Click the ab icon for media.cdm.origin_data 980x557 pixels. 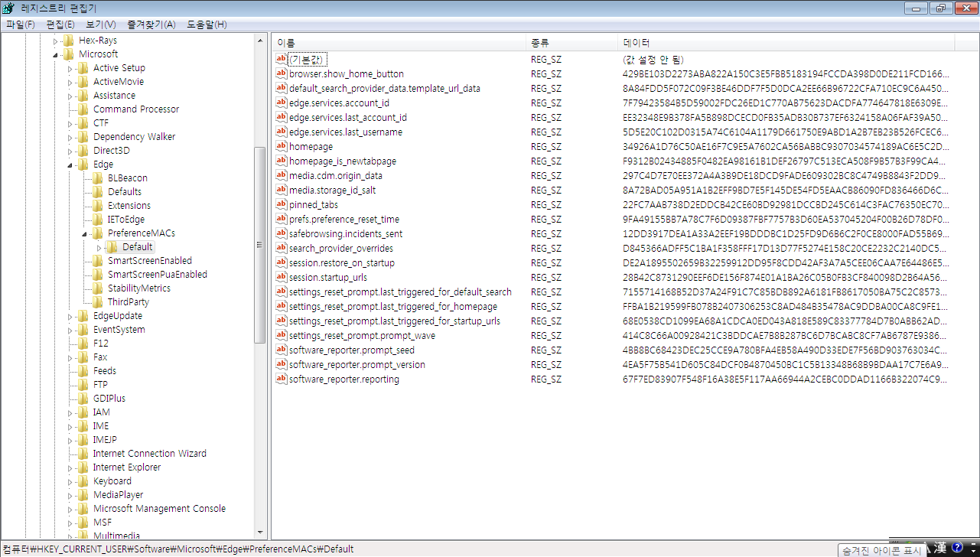click(281, 175)
